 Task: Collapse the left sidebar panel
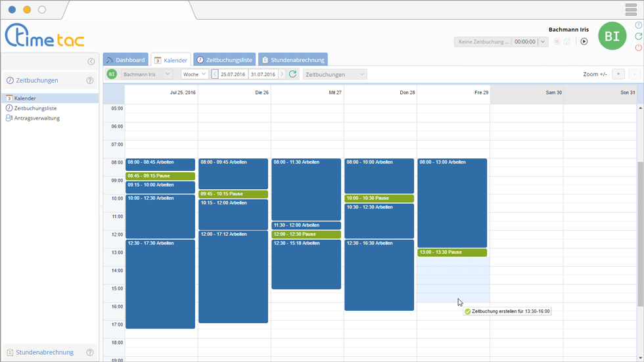pos(91,62)
